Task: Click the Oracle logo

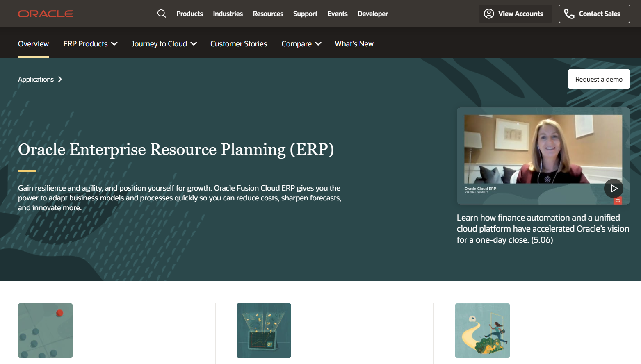Action: click(46, 14)
